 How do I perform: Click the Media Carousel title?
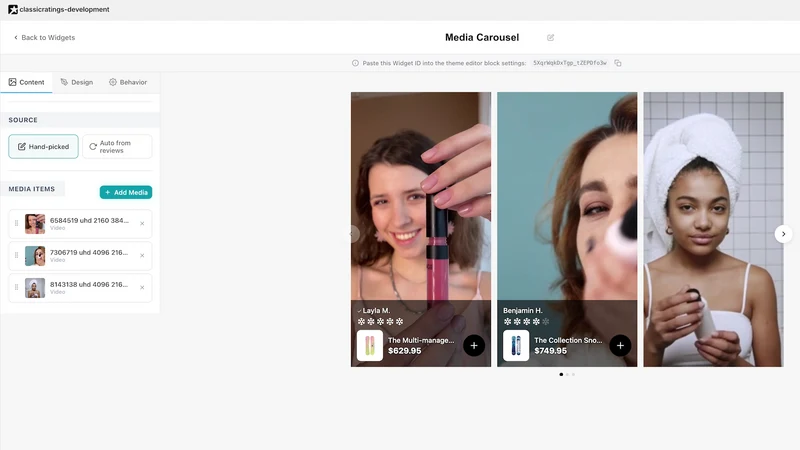[482, 37]
